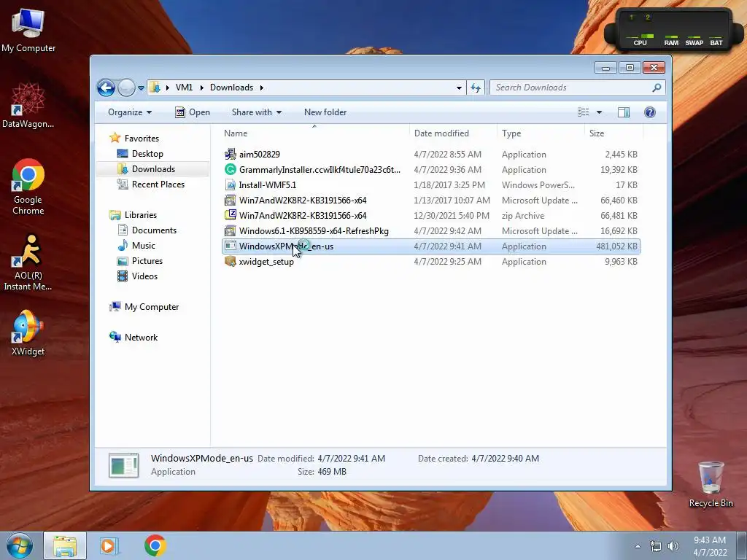Viewport: 747px width, 560px height.
Task: Click the aim502829 file name
Action: [x=260, y=155]
